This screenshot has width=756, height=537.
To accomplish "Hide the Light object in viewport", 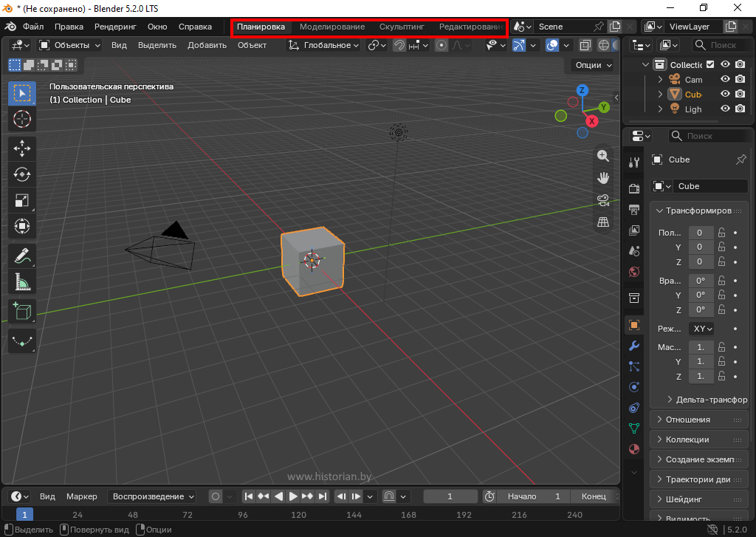I will coord(725,109).
